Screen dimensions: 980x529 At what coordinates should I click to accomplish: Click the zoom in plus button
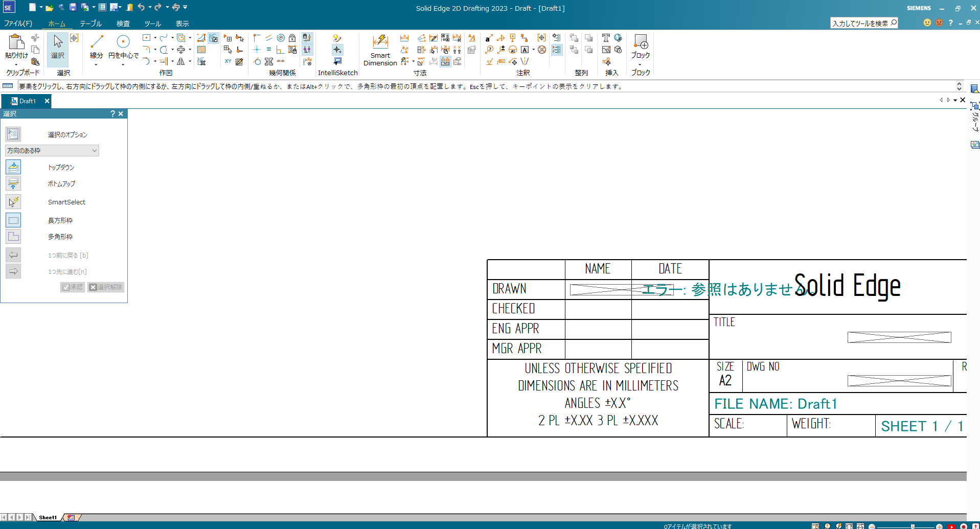(939, 526)
